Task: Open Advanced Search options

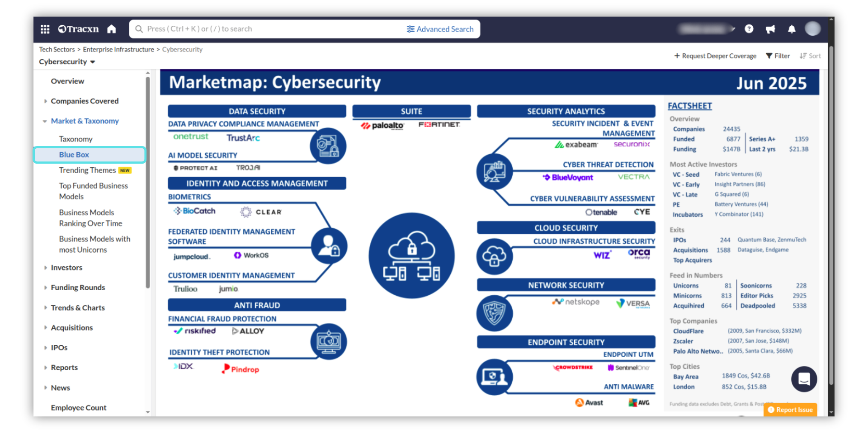Action: coord(440,29)
